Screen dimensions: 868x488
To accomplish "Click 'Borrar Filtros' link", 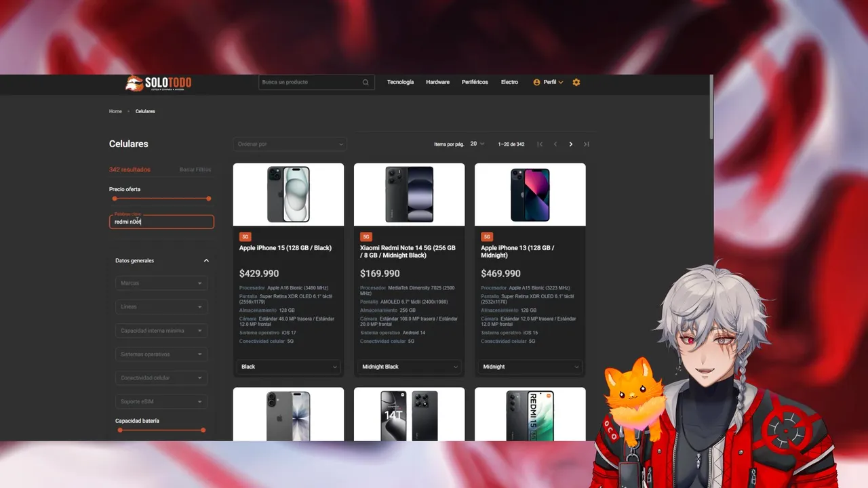I will (195, 169).
